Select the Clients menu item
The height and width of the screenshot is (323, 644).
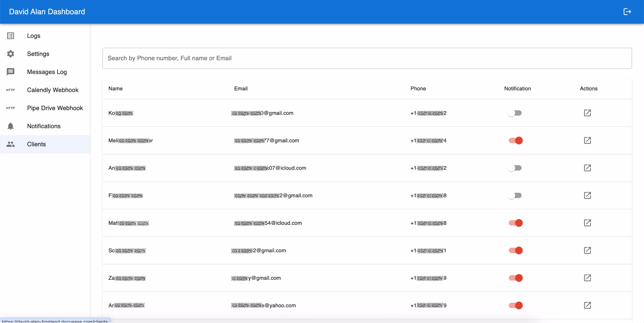point(45,144)
